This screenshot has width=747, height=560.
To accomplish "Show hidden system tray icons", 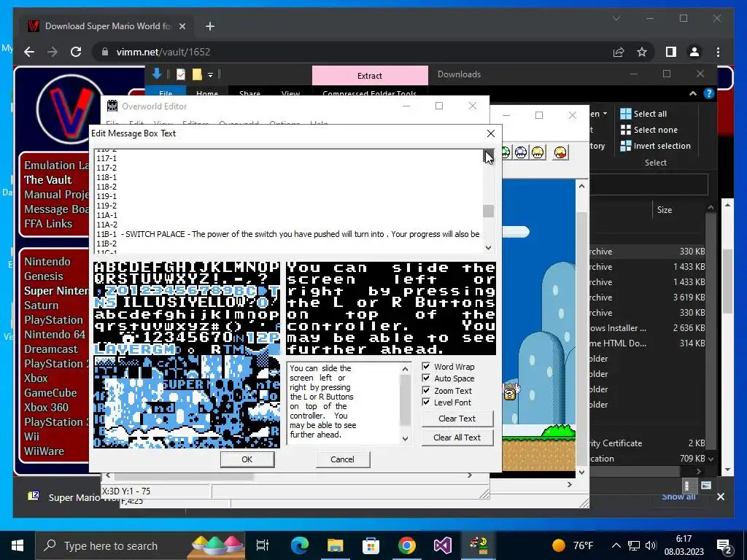I will (616, 545).
